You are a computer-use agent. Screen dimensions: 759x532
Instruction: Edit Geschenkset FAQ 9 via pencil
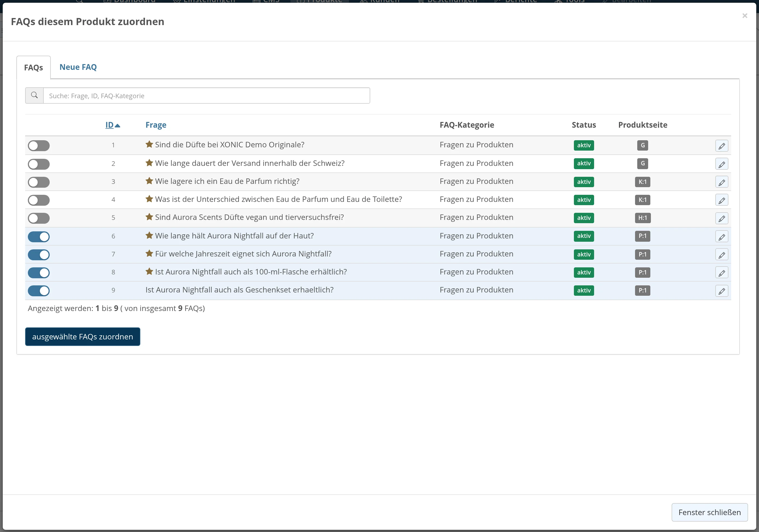pos(722,291)
